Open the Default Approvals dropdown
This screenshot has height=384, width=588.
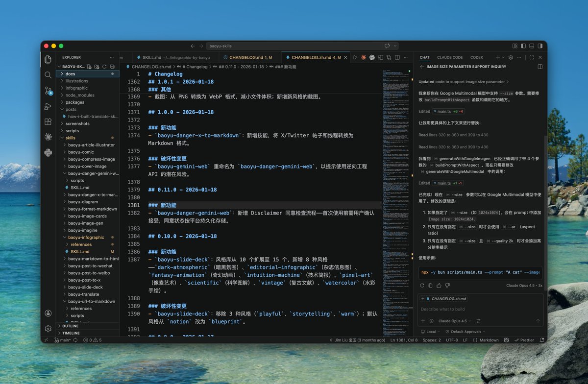(x=465, y=332)
